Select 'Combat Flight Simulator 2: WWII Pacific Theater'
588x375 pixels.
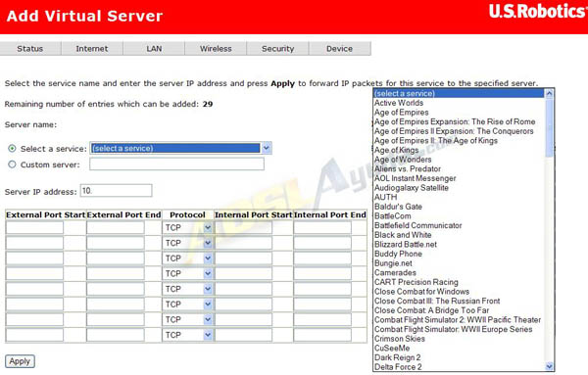pos(459,320)
